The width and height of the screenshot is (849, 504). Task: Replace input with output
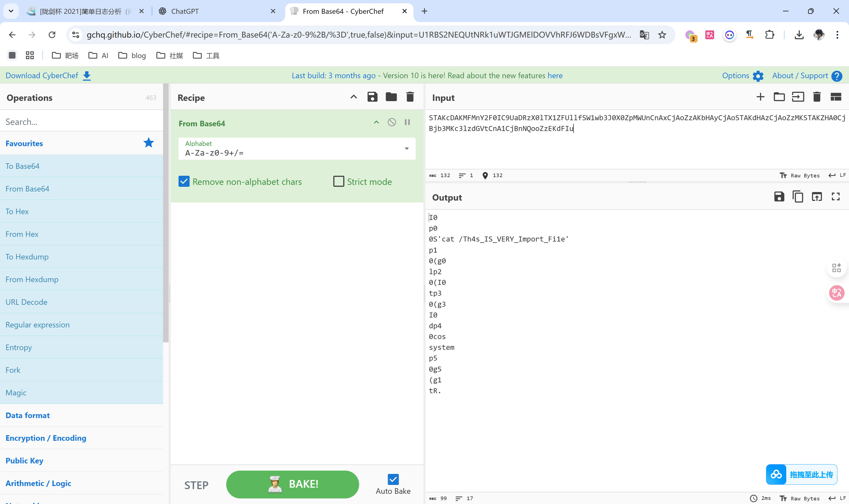click(817, 197)
